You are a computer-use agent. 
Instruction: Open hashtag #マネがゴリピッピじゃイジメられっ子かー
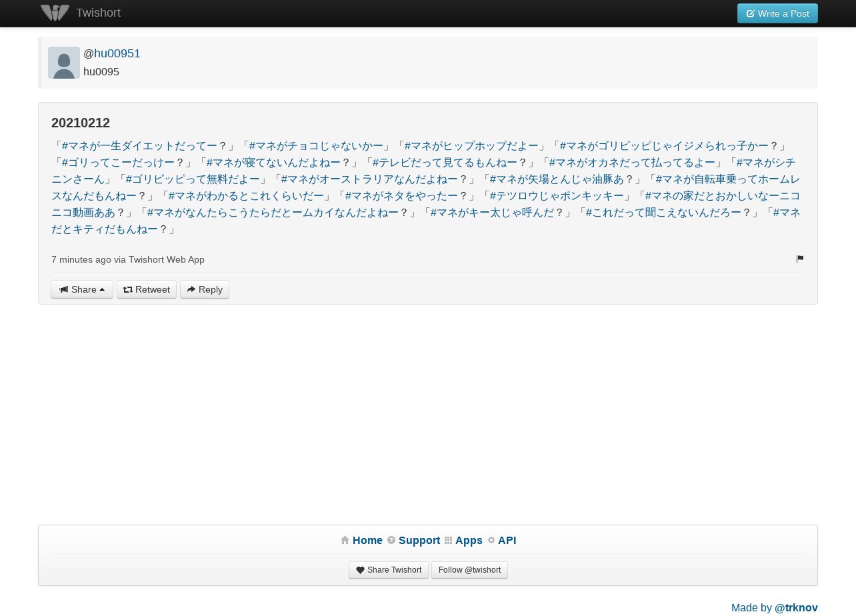(664, 146)
